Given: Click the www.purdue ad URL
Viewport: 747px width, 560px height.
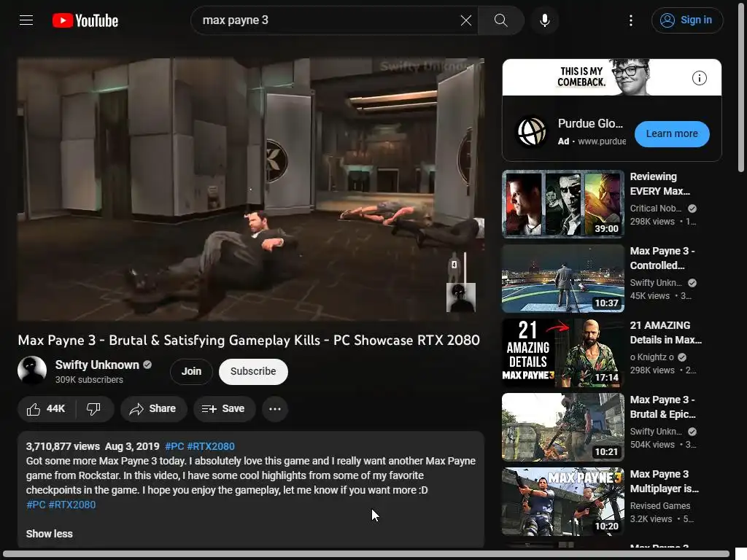Looking at the screenshot, I should click(602, 141).
